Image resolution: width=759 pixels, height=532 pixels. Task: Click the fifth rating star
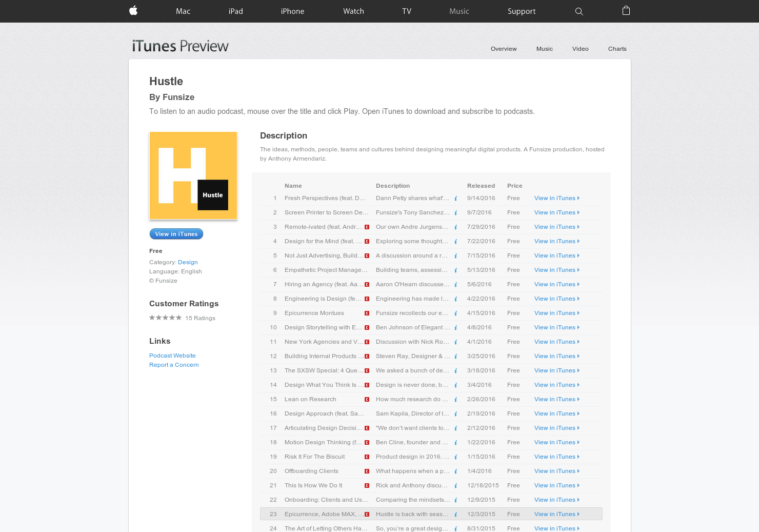click(x=178, y=318)
